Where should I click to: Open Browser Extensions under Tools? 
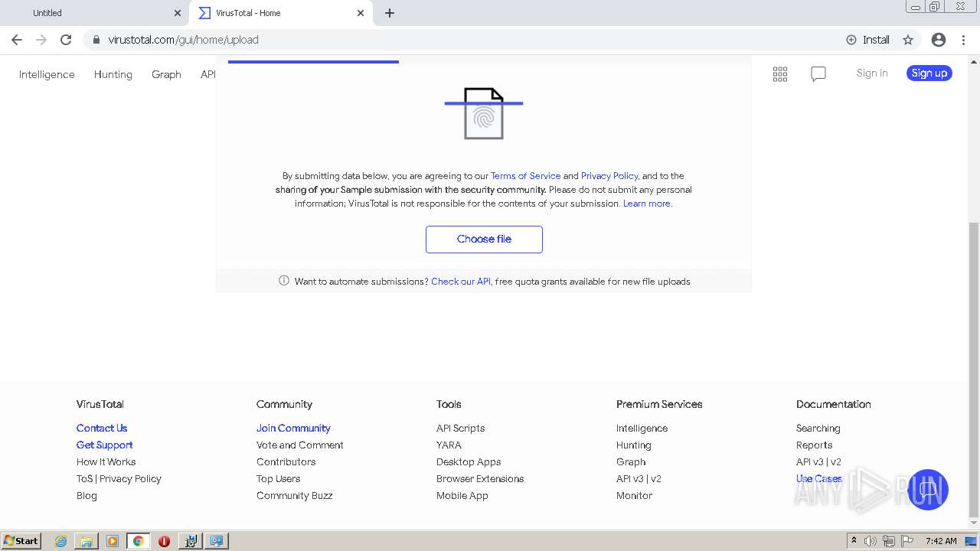coord(480,479)
